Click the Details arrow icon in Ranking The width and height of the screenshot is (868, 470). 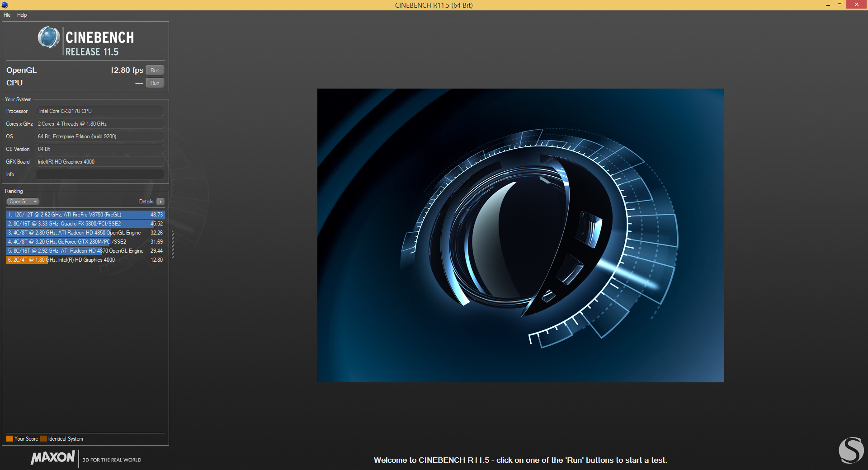[x=160, y=202]
